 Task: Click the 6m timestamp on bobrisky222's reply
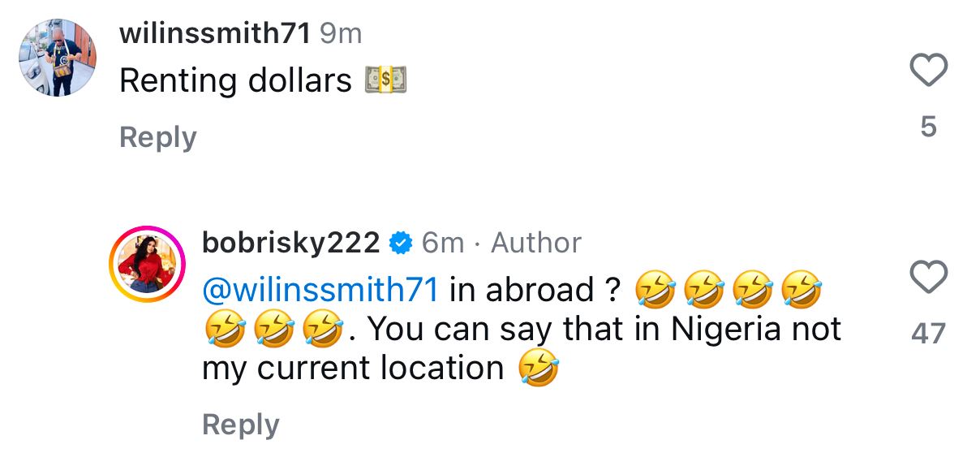tap(443, 243)
